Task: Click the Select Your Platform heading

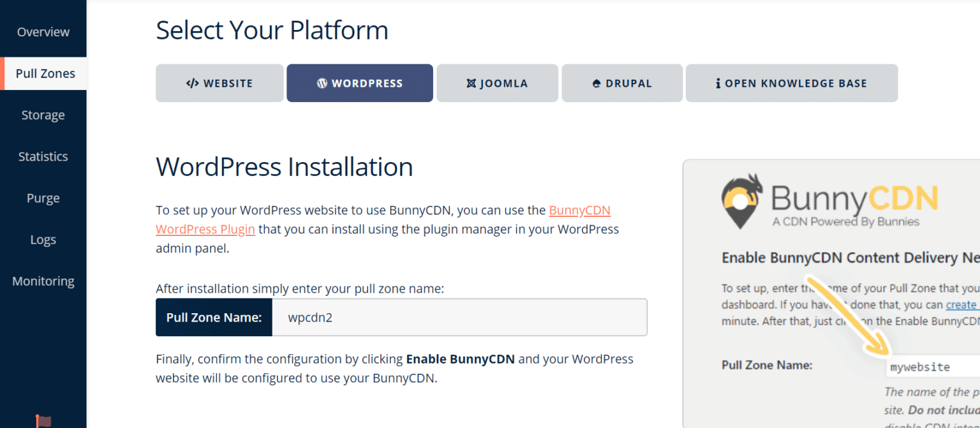Action: click(272, 30)
